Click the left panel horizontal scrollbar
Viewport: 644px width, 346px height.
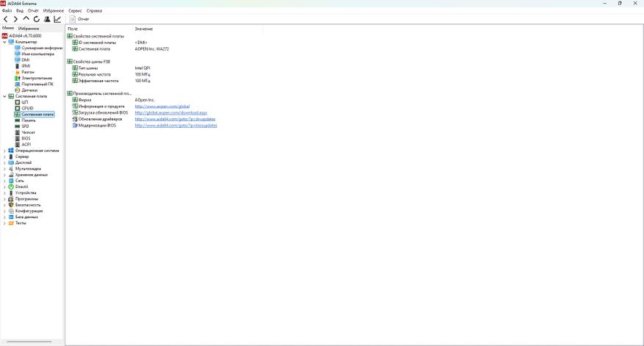coord(29,342)
